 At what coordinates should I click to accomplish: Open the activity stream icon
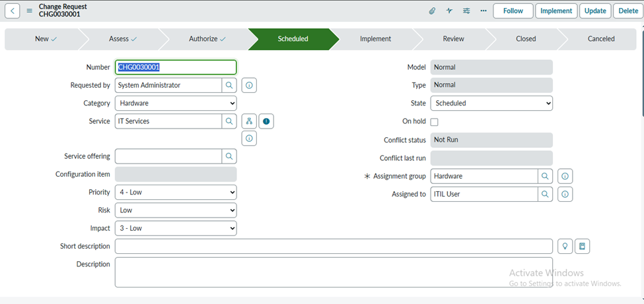[449, 11]
